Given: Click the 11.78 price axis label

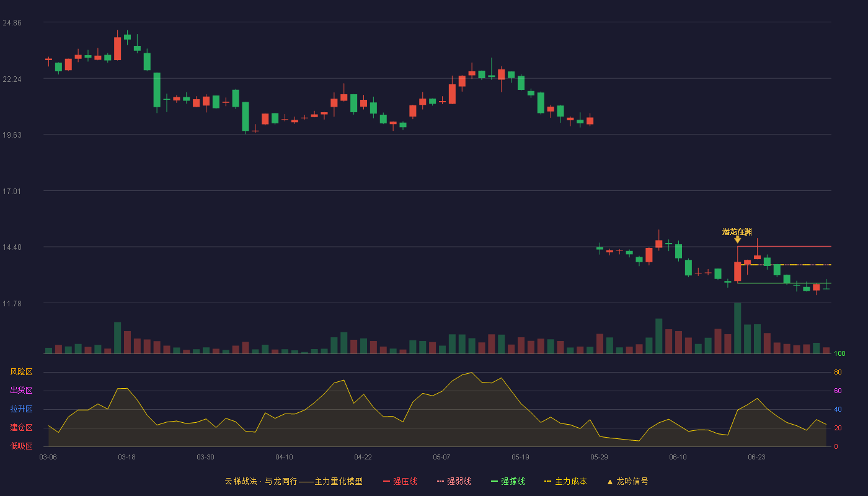Looking at the screenshot, I should coord(12,303).
